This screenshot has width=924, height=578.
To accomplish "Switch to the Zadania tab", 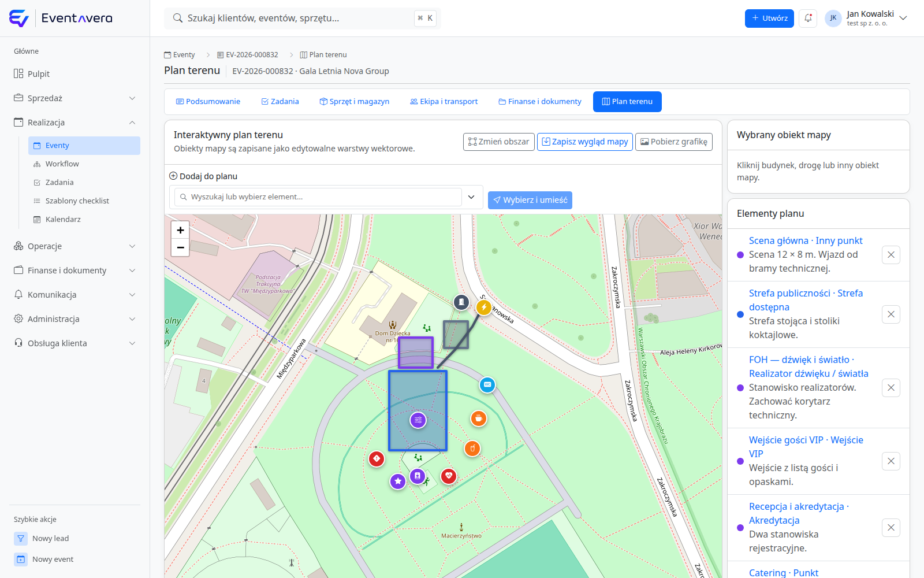I will pyautogui.click(x=280, y=102).
